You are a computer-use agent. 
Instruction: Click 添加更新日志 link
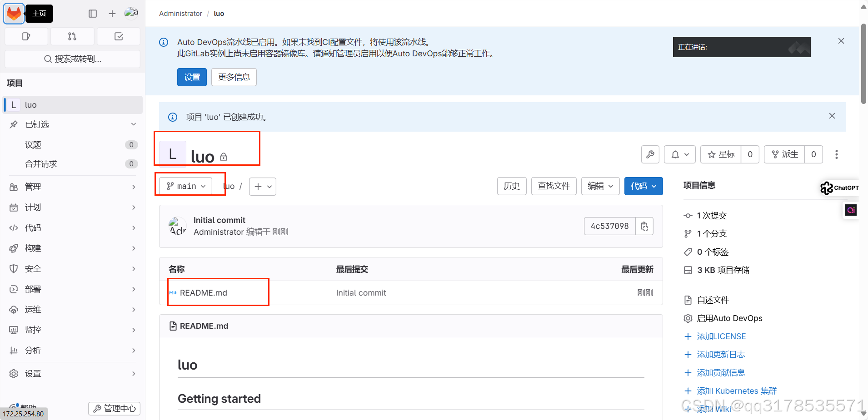click(x=721, y=355)
